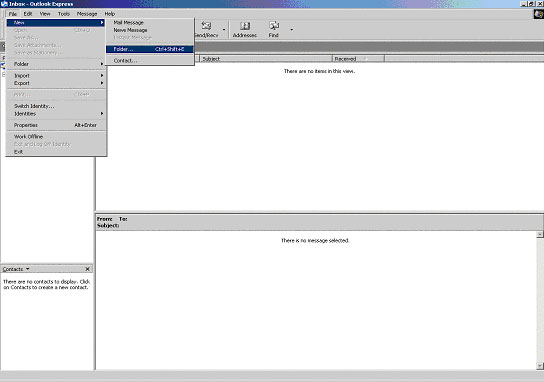Select the highlighted New menu item
Screen dimensions: 544x382
tap(56, 23)
